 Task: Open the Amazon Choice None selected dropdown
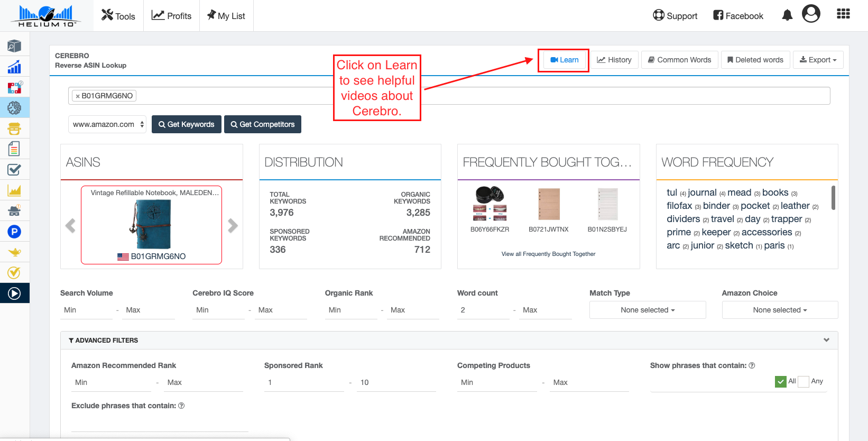coord(780,310)
